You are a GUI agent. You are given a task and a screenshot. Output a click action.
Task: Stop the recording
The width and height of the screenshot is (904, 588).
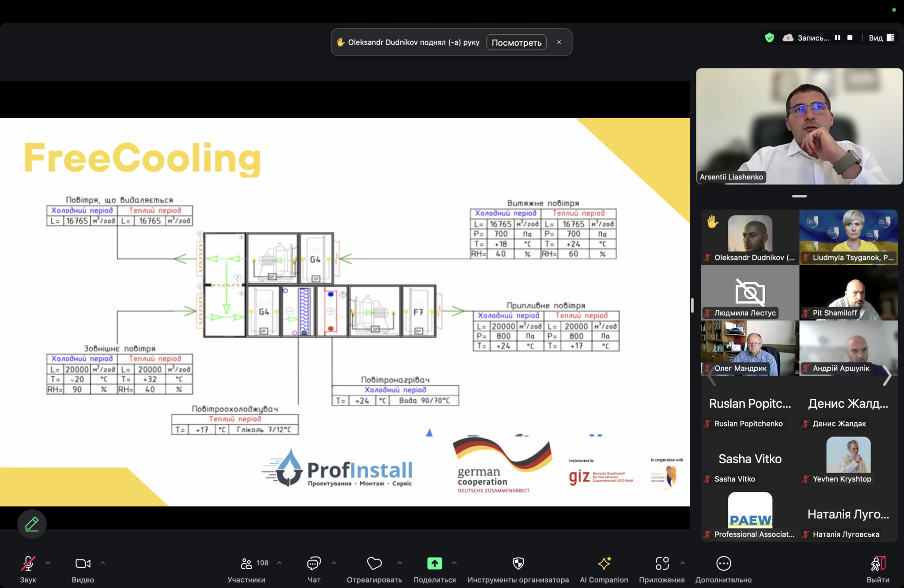click(x=850, y=38)
